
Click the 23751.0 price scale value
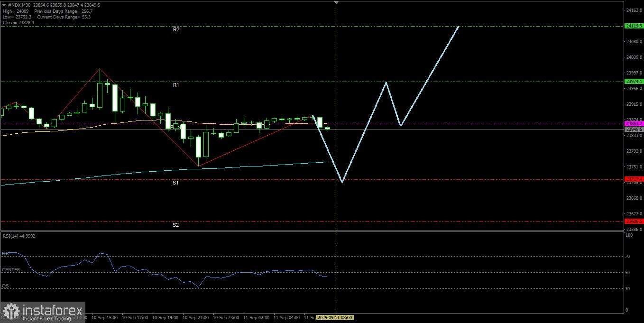click(x=634, y=167)
